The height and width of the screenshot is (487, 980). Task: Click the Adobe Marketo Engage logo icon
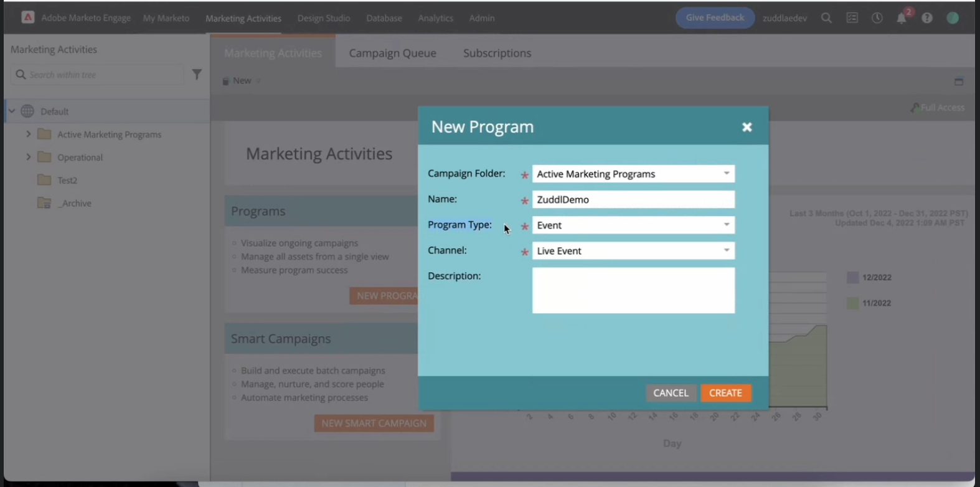pyautogui.click(x=28, y=18)
